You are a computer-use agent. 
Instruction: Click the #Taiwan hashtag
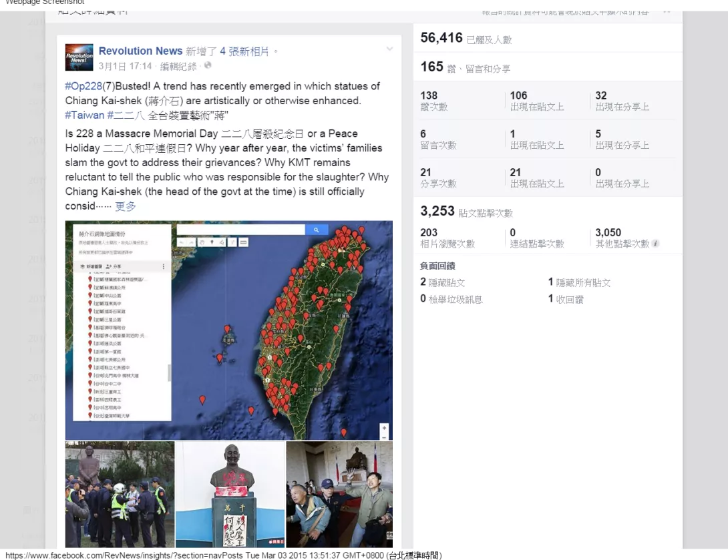click(85, 115)
